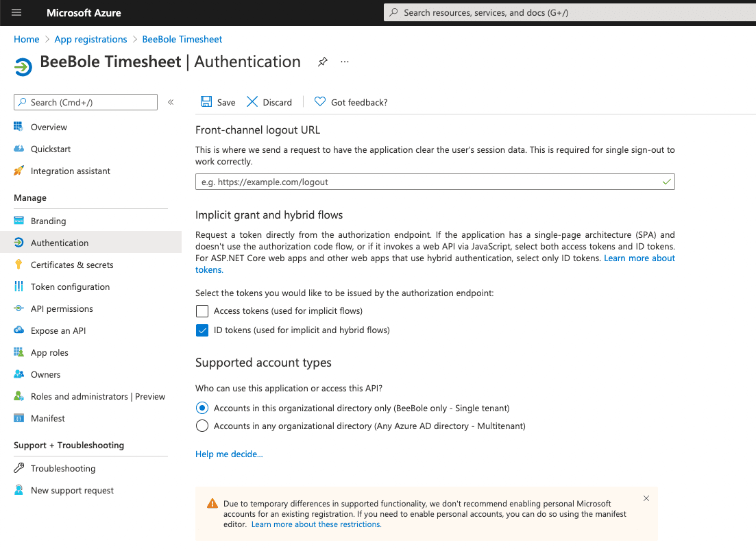Viewport: 756px width, 549px height.
Task: Open Integration assistant from sidebar
Action: pos(19,171)
